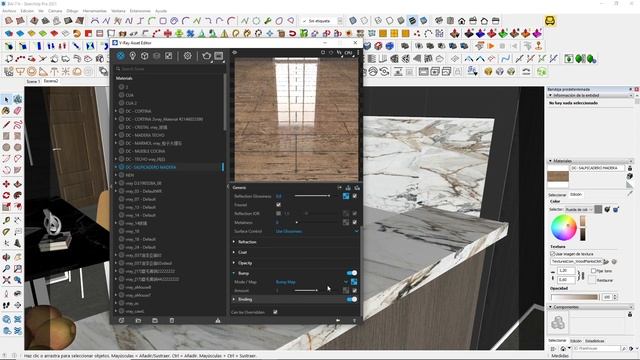Toggle Binding section switch
This screenshot has width=640, height=360.
click(351, 299)
